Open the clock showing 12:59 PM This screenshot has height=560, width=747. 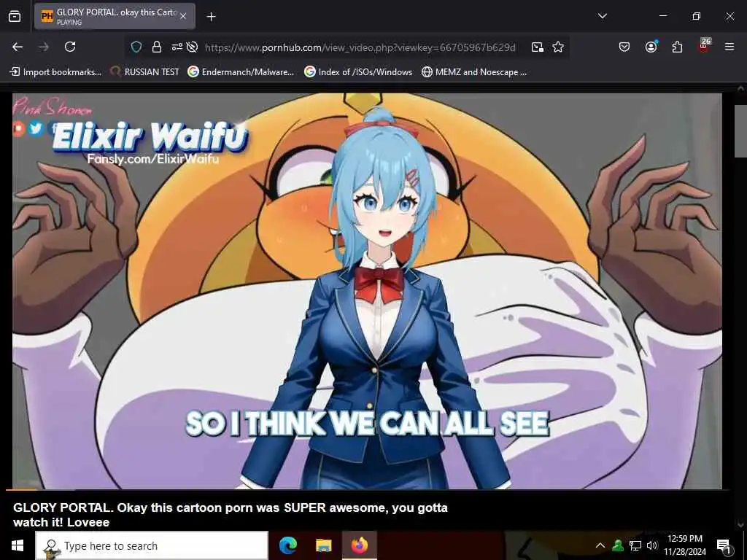tap(684, 545)
